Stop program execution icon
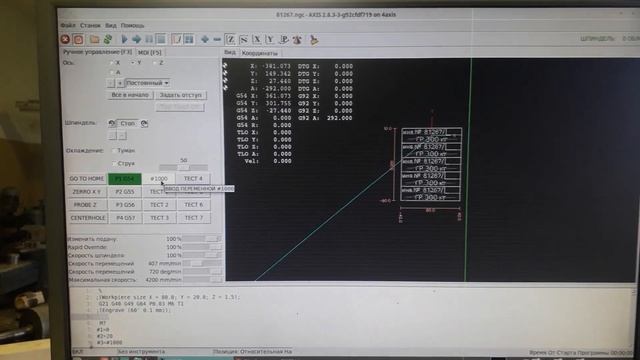Image resolution: width=640 pixels, height=360 pixels. pyautogui.click(x=161, y=39)
